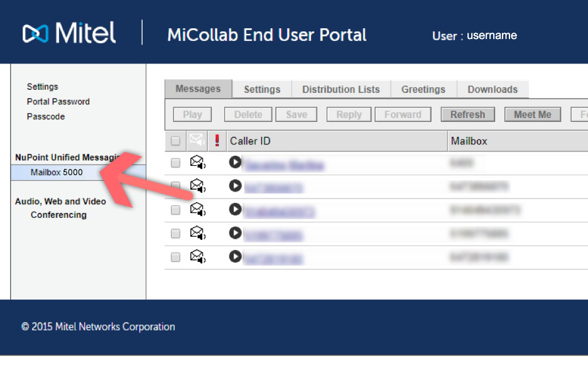Click the red urgent exclamation column header
This screenshot has width=588, height=368.
point(217,141)
